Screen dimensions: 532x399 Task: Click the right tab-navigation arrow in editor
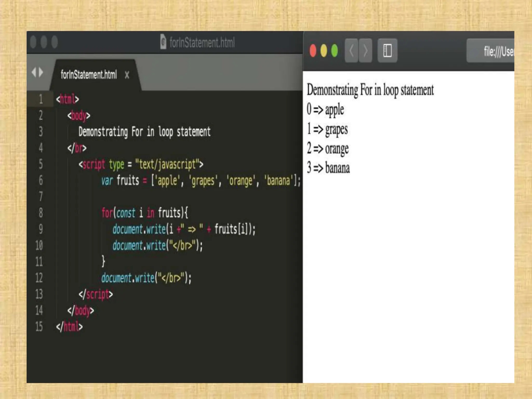pyautogui.click(x=41, y=72)
